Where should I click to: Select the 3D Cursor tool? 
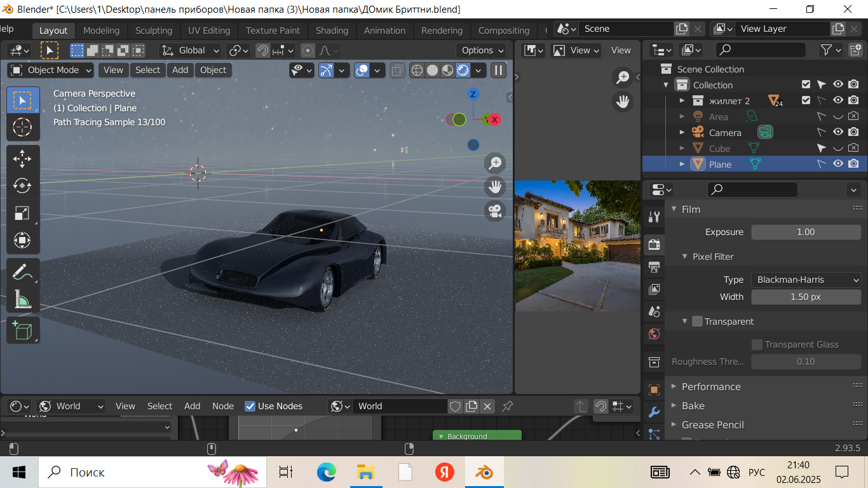tap(22, 127)
